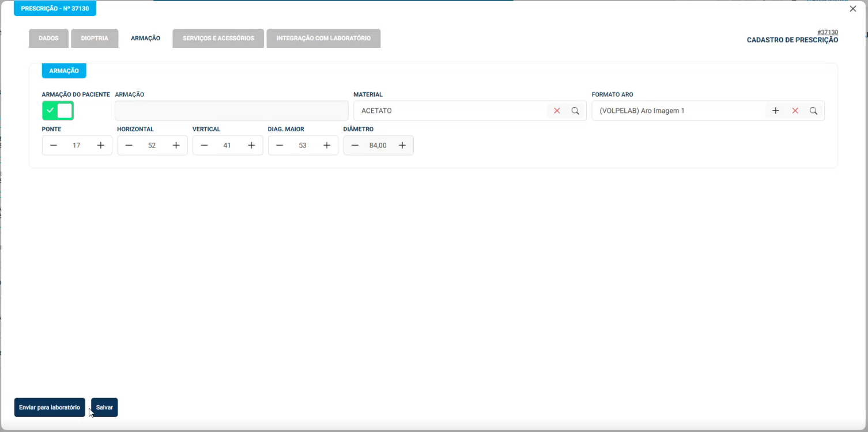
Task: Decrease the Ponte value
Action: click(x=54, y=145)
